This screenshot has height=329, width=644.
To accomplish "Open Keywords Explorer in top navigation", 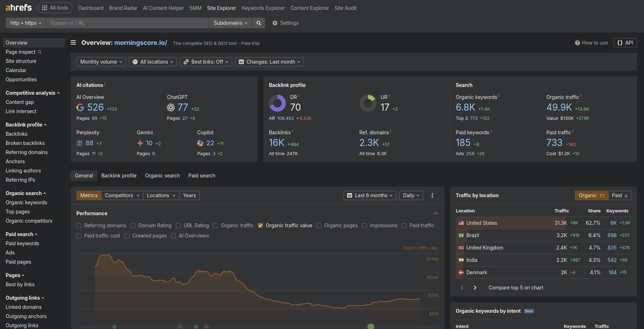I will click(263, 8).
